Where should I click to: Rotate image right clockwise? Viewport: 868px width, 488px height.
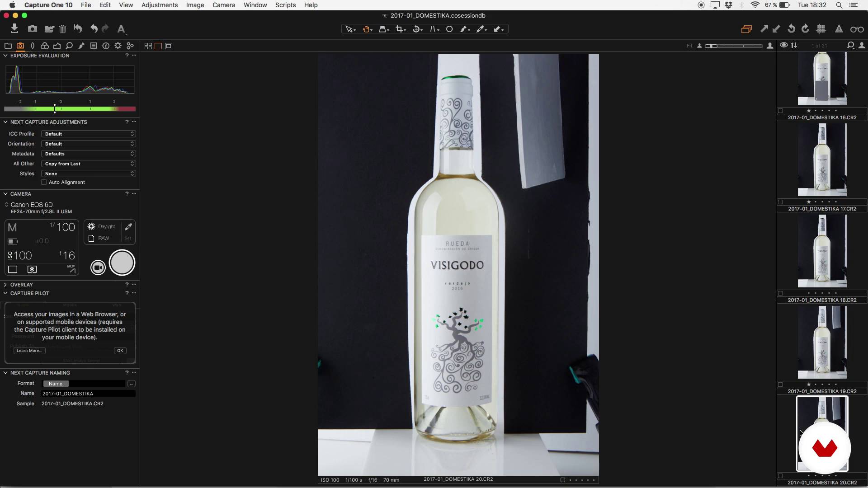(x=805, y=29)
